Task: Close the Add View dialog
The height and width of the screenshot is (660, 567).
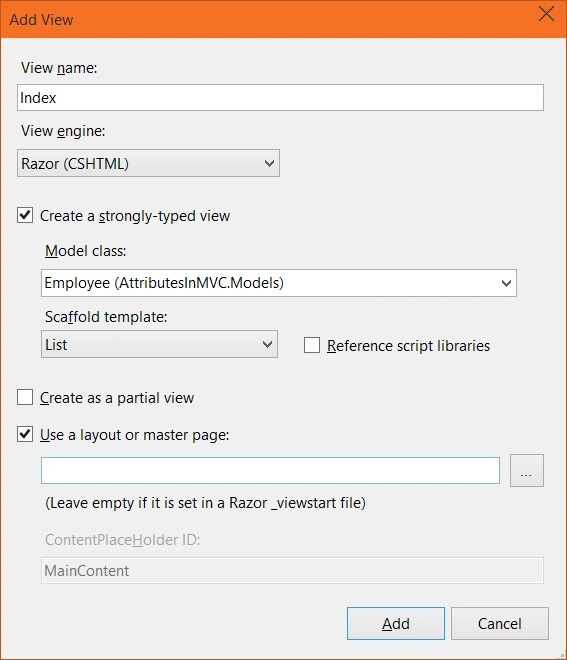Action: (x=546, y=14)
